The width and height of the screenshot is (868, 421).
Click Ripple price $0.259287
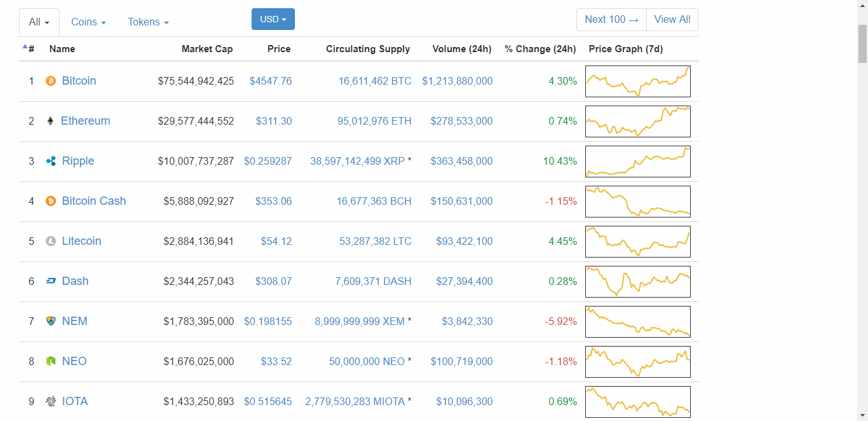click(x=268, y=162)
